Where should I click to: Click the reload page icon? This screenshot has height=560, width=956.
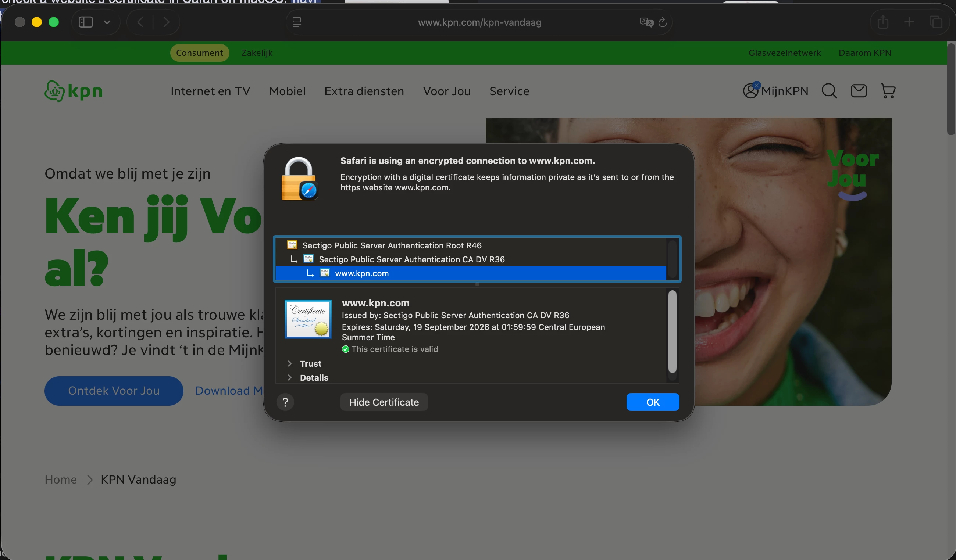coord(662,22)
